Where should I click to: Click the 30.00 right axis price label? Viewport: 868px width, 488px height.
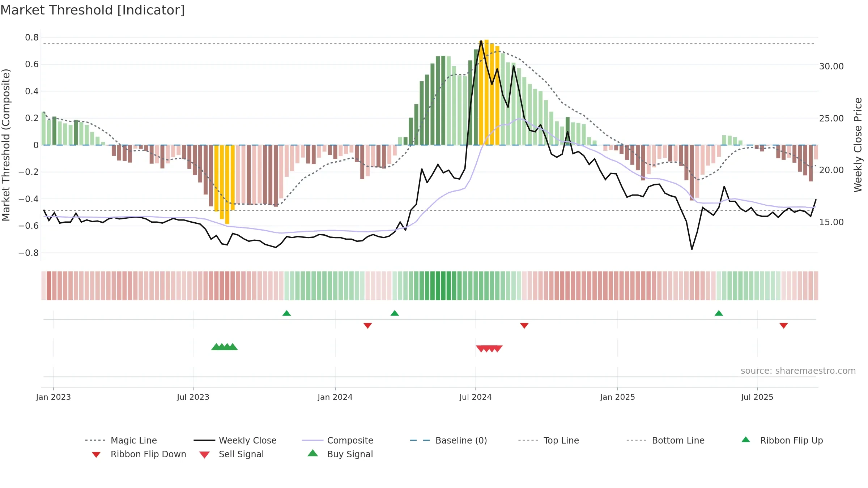point(831,67)
